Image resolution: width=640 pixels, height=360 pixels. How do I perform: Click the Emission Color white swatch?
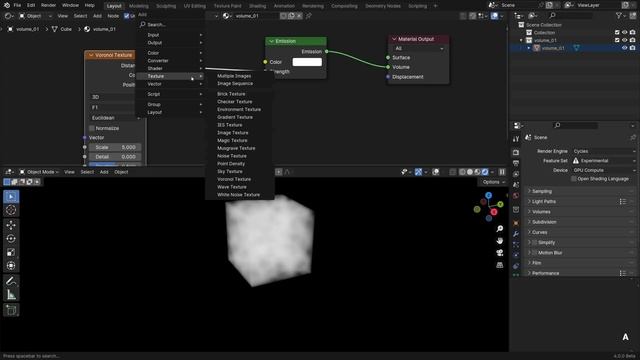307,62
